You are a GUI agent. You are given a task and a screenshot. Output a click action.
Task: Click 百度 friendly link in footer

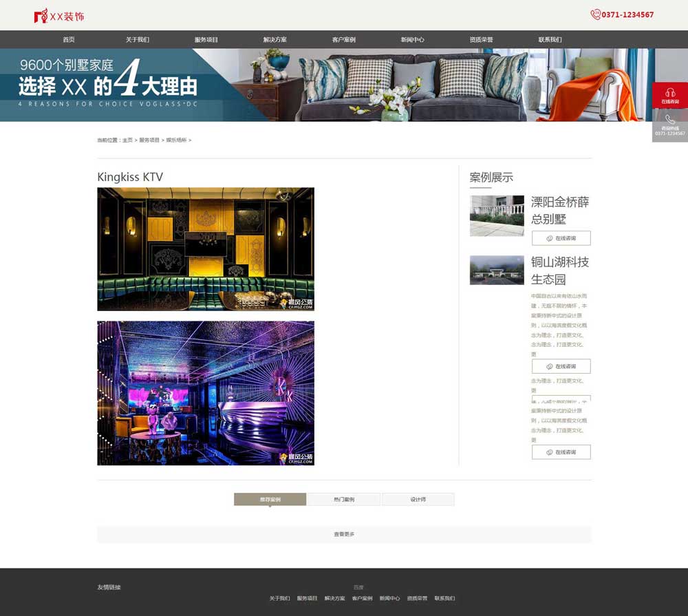pos(358,587)
